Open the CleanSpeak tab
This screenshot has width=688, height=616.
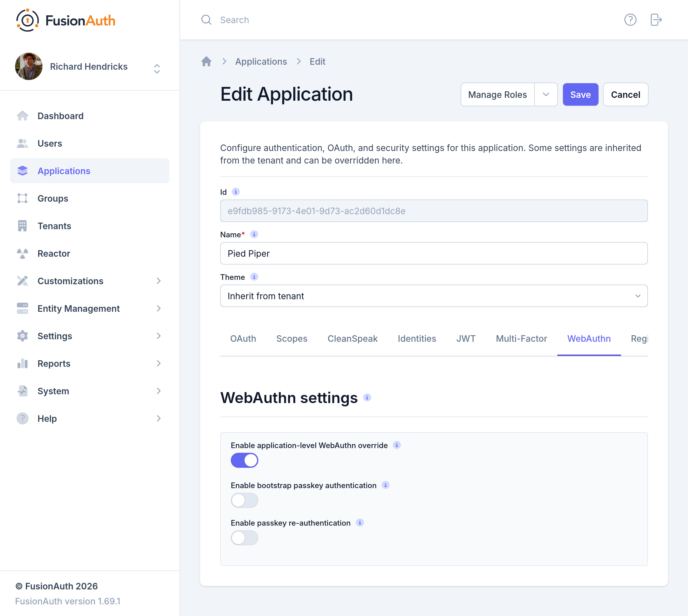click(352, 338)
